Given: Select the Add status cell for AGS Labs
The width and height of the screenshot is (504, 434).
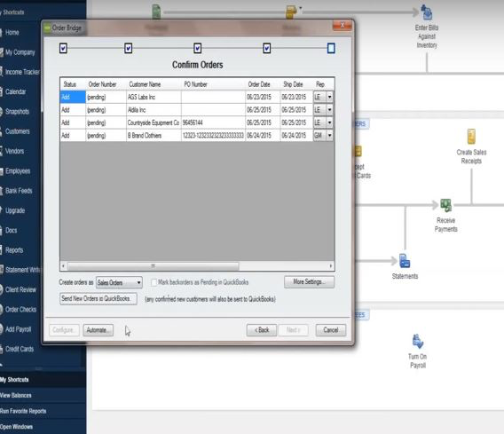Looking at the screenshot, I should [73, 97].
